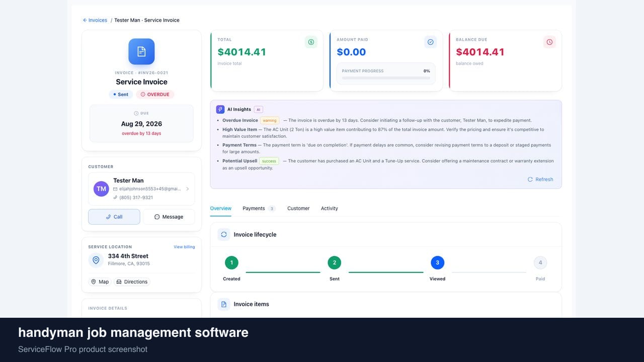
Task: Click the blue invoice document icon
Action: click(141, 51)
